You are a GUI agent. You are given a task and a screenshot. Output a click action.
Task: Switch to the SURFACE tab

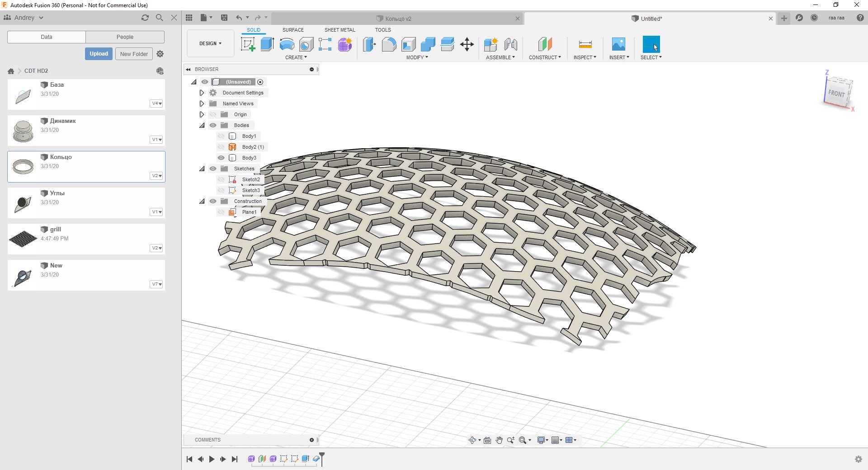(x=293, y=30)
